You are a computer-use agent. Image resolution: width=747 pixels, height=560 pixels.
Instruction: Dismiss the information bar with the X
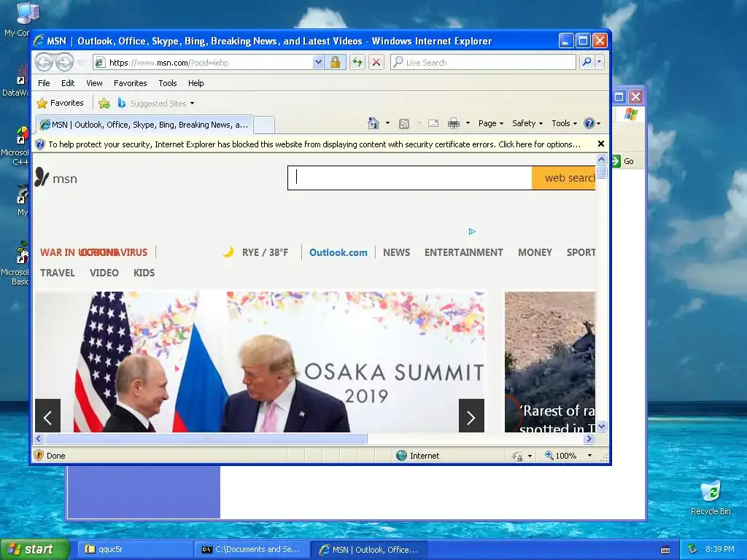[x=601, y=144]
